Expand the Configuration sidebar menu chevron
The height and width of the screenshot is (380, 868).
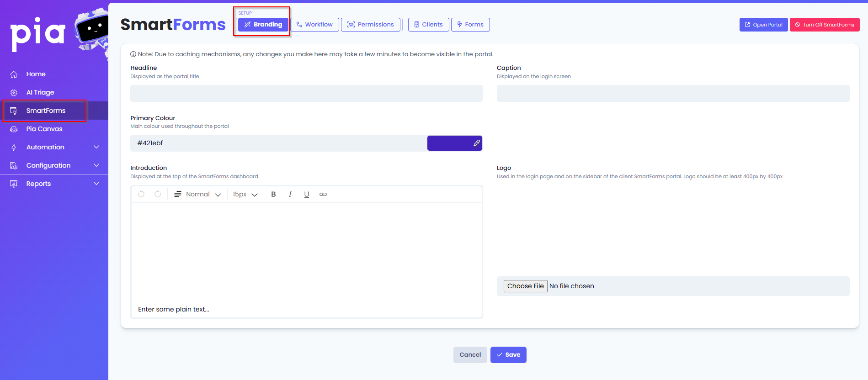(x=96, y=165)
